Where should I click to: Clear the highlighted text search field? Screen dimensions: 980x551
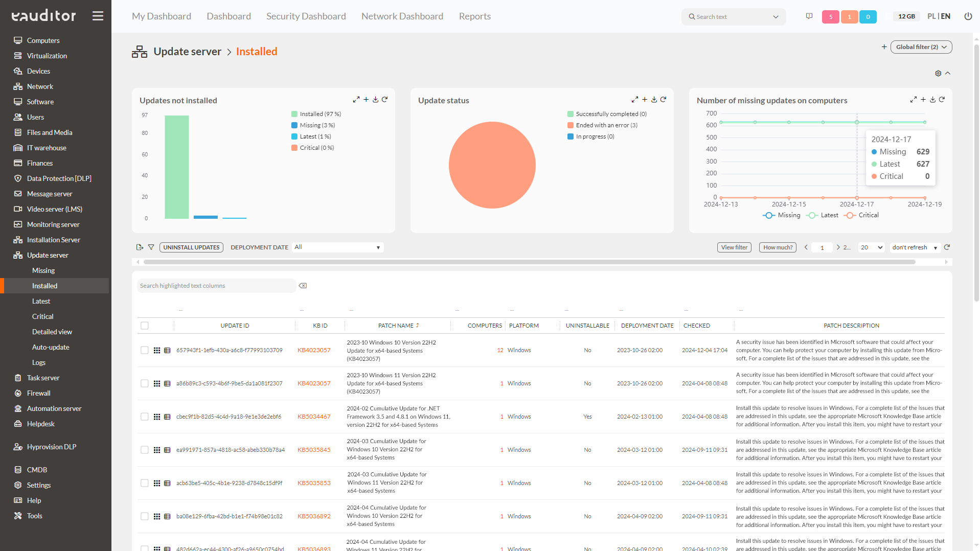[x=303, y=286]
